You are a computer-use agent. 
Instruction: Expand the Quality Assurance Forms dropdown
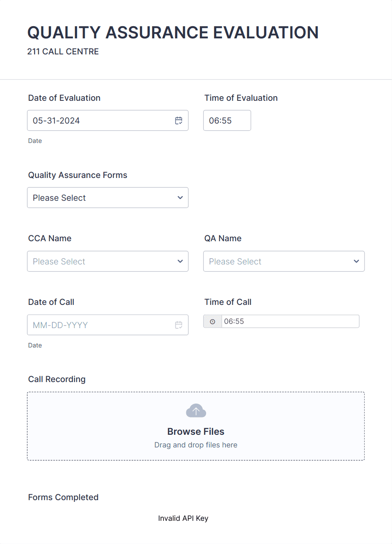pyautogui.click(x=107, y=198)
